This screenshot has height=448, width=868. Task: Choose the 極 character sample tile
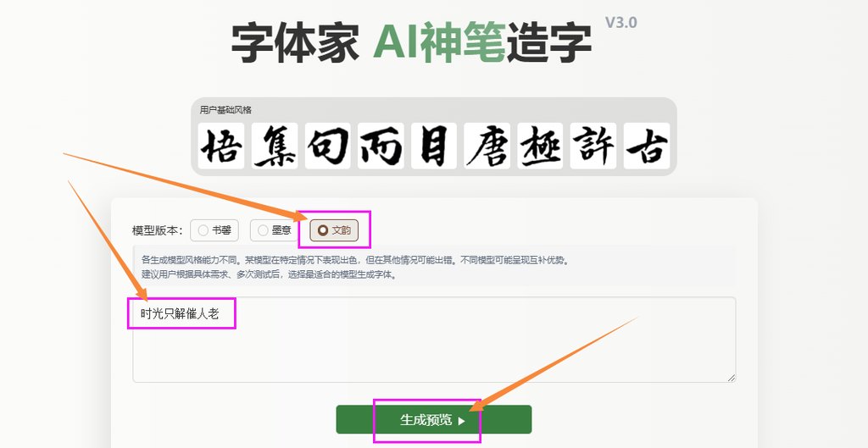pos(540,146)
